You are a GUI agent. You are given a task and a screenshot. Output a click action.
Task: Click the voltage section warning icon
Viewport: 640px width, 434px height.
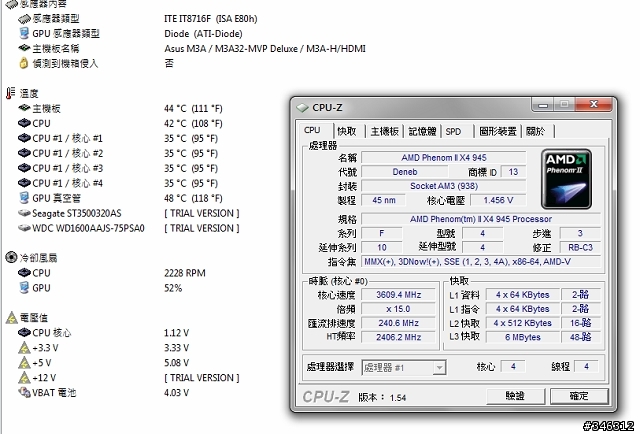click(x=11, y=318)
